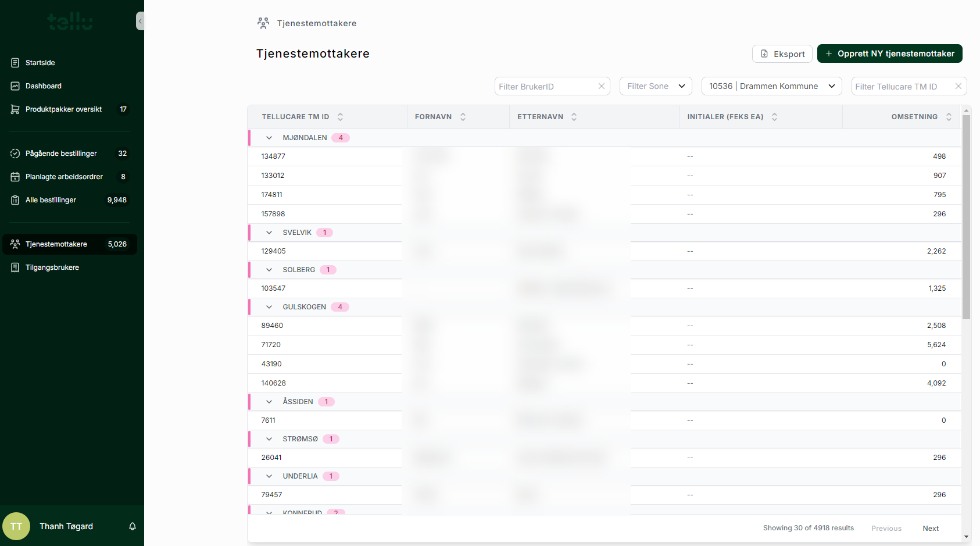Collapse the MJØNDALEN group
Screen dimensions: 980x546
pos(269,138)
